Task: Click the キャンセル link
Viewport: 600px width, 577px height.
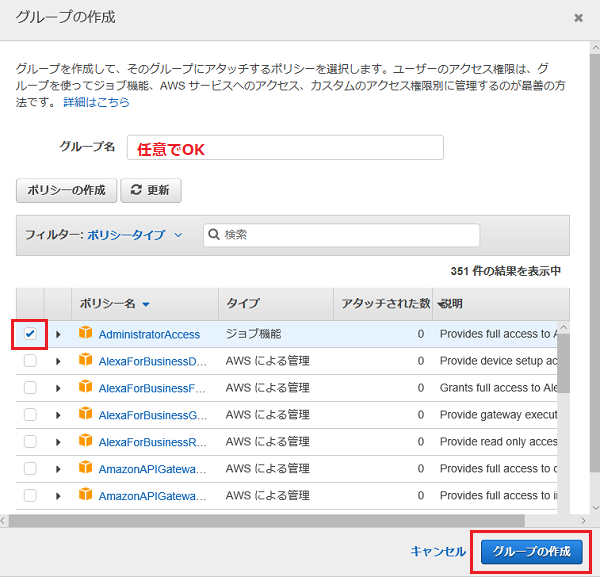Action: pyautogui.click(x=438, y=551)
